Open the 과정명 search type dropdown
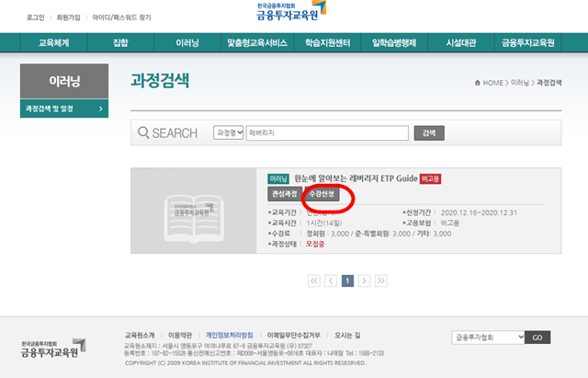588x378 pixels. coord(229,132)
